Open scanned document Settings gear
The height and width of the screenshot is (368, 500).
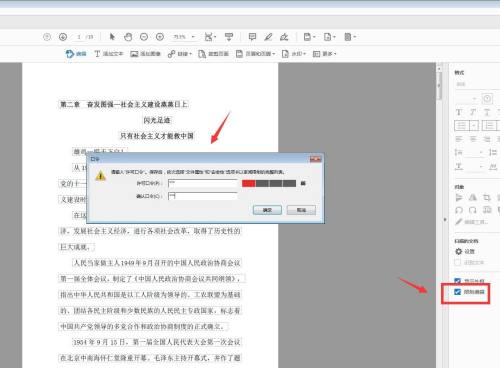[x=465, y=251]
